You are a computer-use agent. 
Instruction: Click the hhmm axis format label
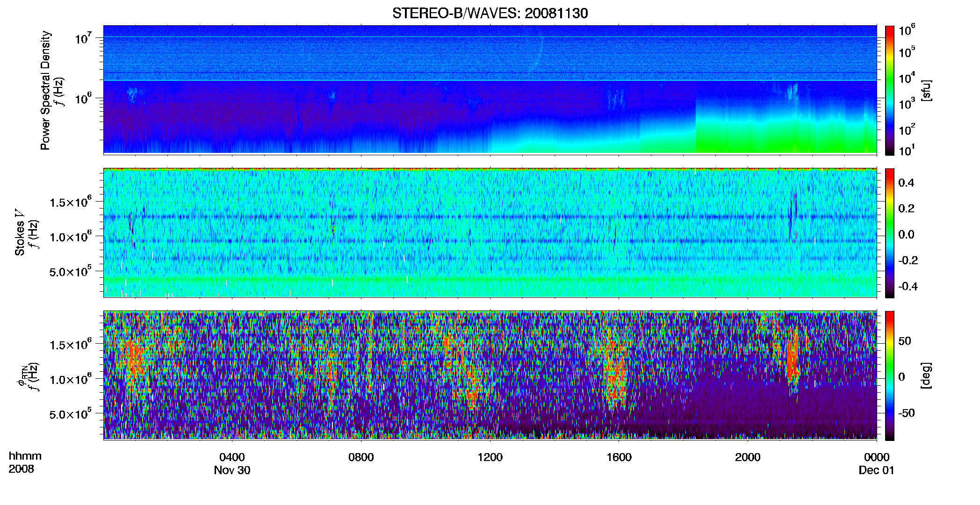(x=25, y=456)
